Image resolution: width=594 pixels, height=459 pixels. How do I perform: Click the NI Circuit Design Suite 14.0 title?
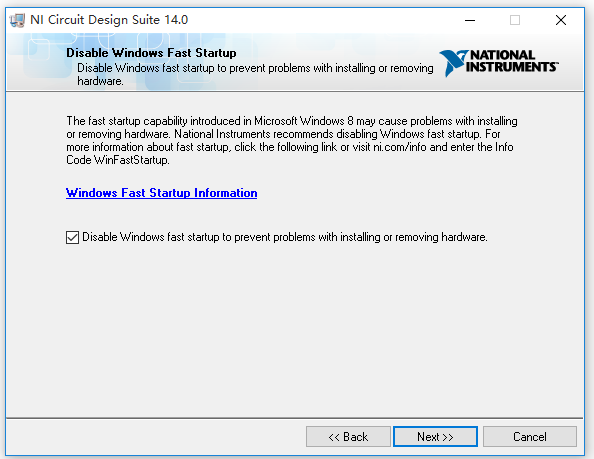coord(109,20)
